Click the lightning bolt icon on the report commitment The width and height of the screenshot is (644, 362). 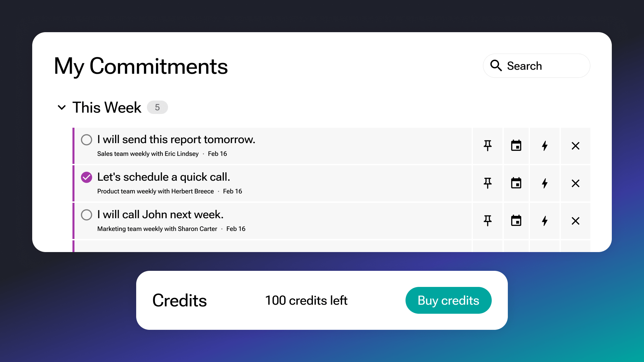click(545, 146)
